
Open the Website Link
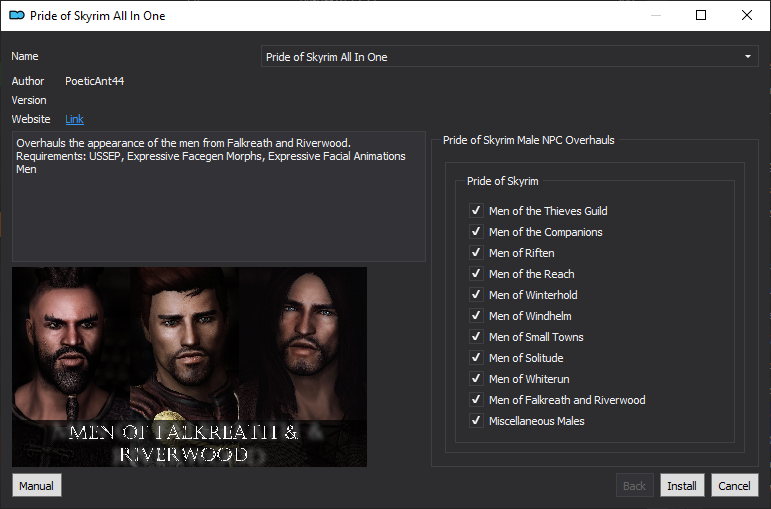(74, 119)
